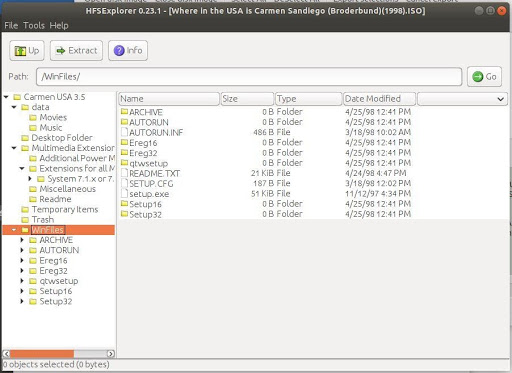
Task: Click the WinFiles folder icon in tree
Action: tap(25, 230)
